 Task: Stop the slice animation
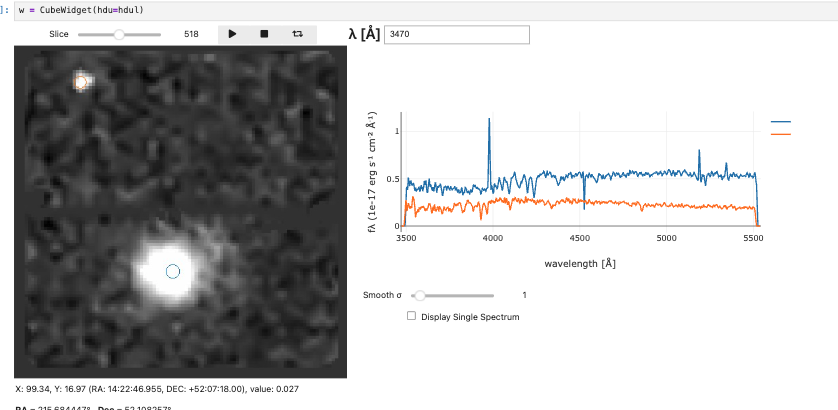pyautogui.click(x=264, y=34)
